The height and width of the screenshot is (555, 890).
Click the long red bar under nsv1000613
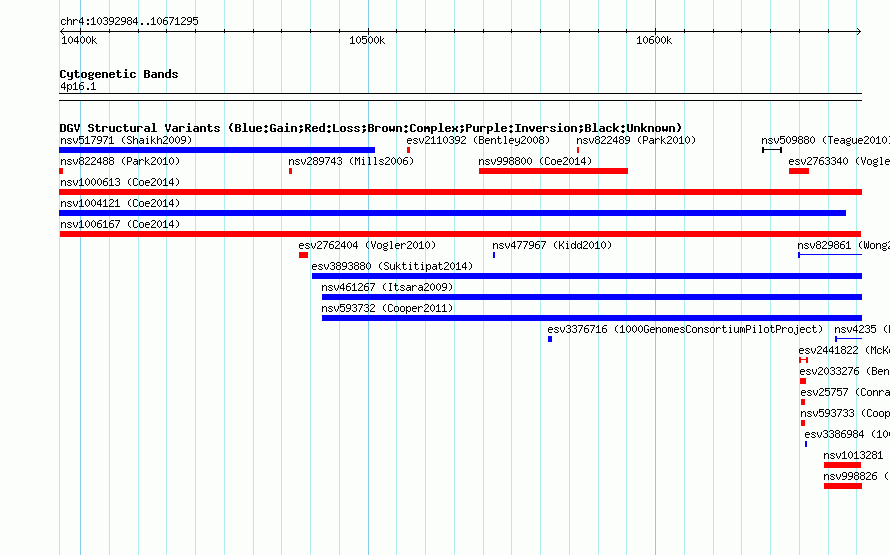tap(460, 192)
